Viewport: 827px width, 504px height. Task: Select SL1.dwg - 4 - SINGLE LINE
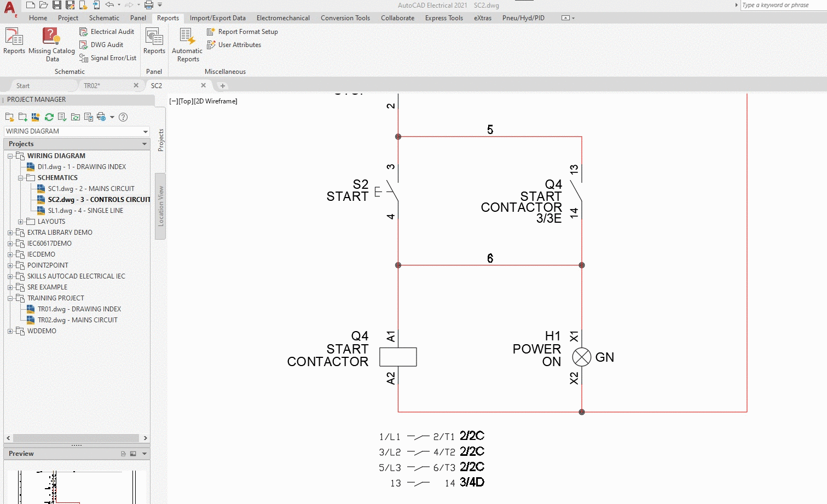85,211
